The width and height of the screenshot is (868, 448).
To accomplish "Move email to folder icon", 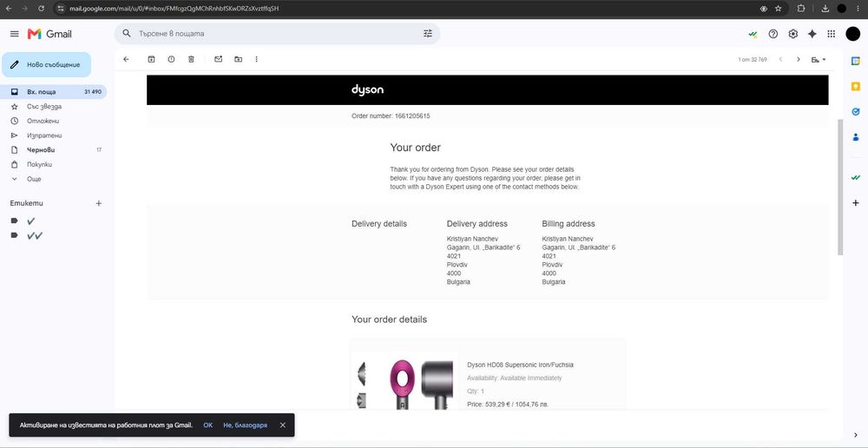I will [x=238, y=59].
